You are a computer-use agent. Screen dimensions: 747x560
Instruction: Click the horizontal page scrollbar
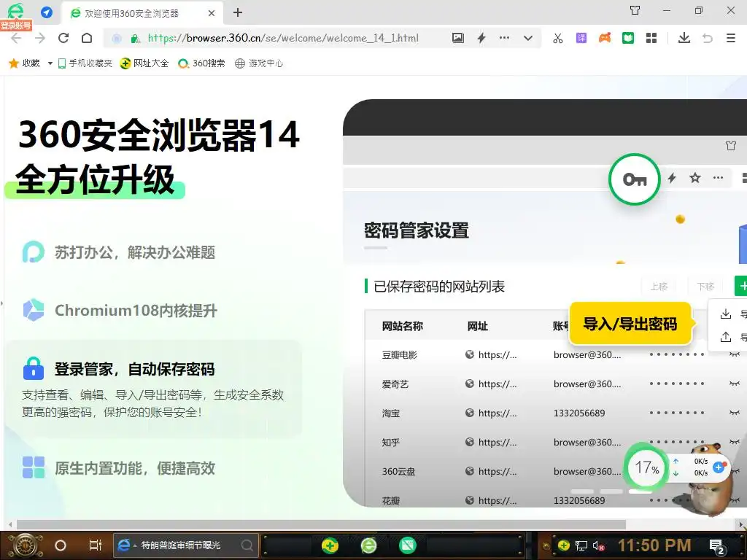point(321,525)
